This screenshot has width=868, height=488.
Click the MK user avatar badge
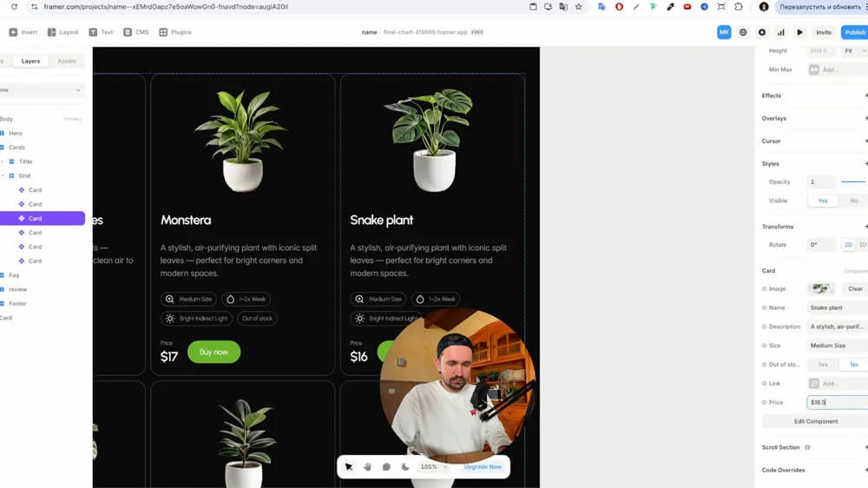coord(724,32)
